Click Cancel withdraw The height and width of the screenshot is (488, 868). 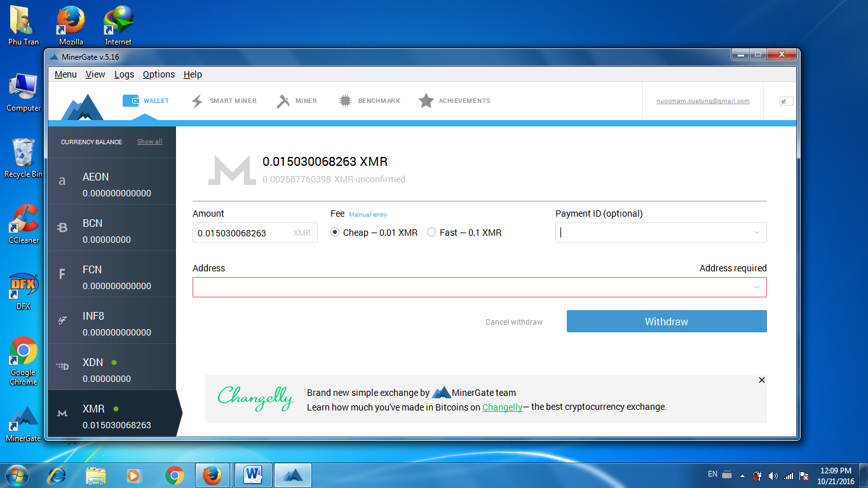(x=514, y=322)
